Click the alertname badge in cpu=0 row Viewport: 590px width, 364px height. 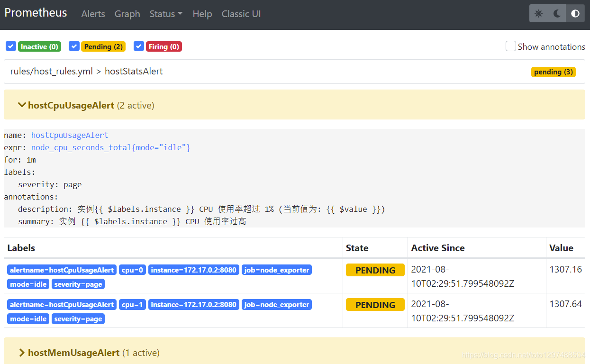[x=62, y=270]
